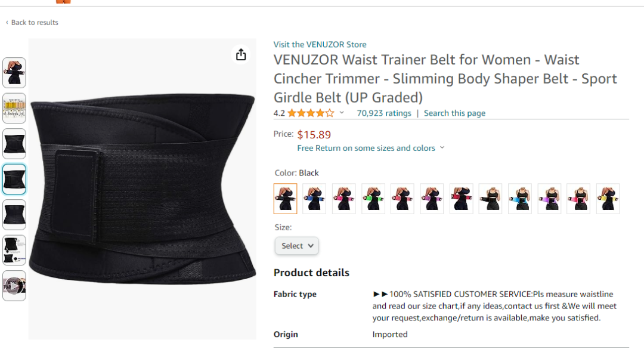Screen dimensions: 644x349
Task: Click the main black waist trainer image
Action: [142, 189]
